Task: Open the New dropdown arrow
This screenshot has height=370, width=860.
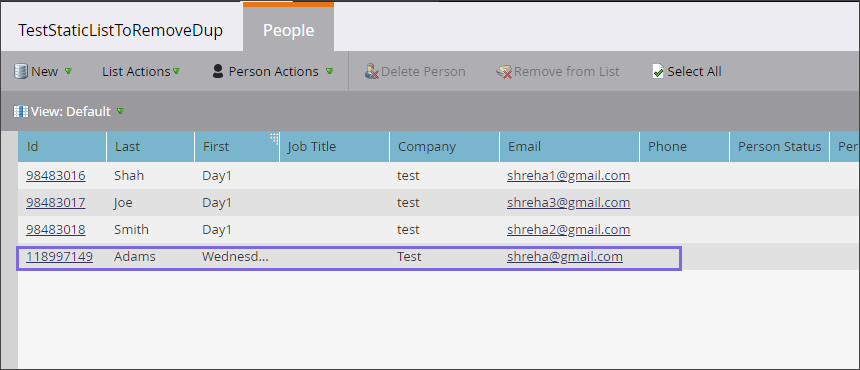Action: click(x=69, y=71)
